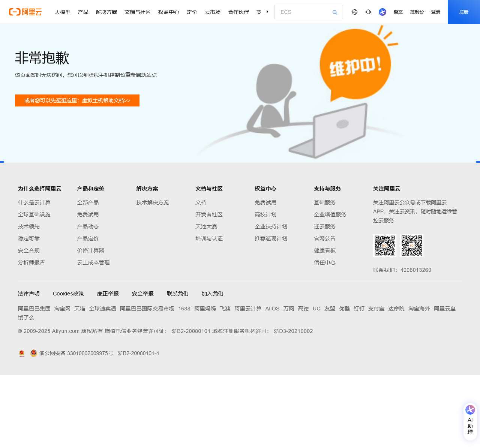Click Cookies政策 in footer

point(68,294)
